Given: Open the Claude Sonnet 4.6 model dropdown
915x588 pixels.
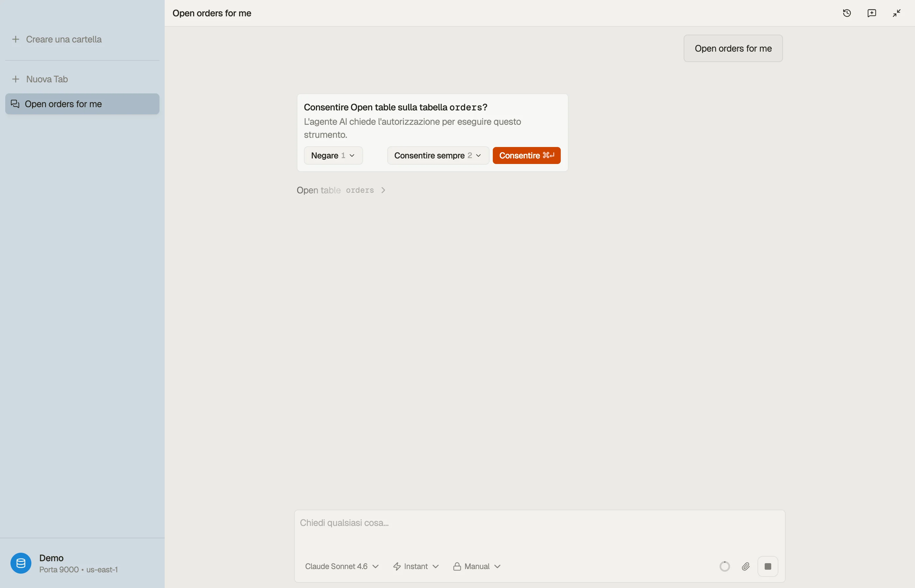Looking at the screenshot, I should [341, 566].
